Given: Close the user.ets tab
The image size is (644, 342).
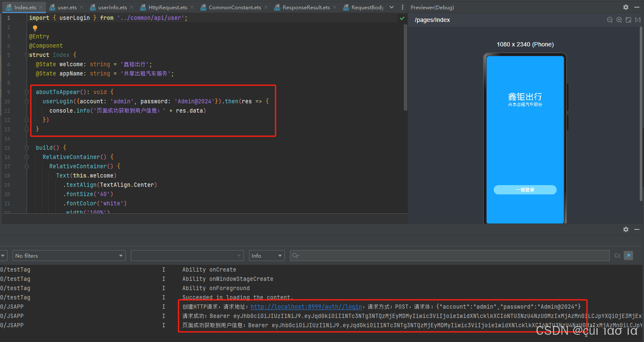Looking at the screenshot, I should coord(81,7).
